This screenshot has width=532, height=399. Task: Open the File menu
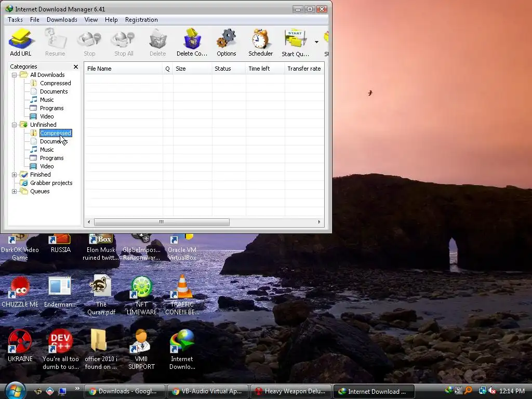point(35,20)
